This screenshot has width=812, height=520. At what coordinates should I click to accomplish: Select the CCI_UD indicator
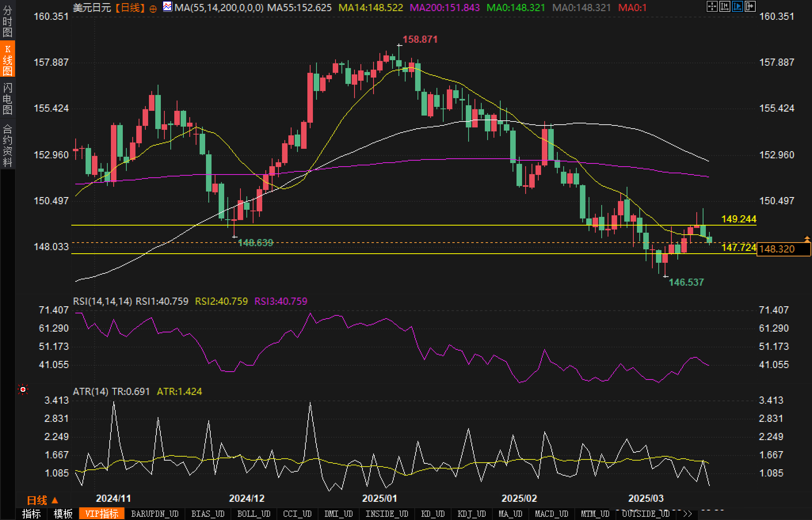tap(297, 514)
